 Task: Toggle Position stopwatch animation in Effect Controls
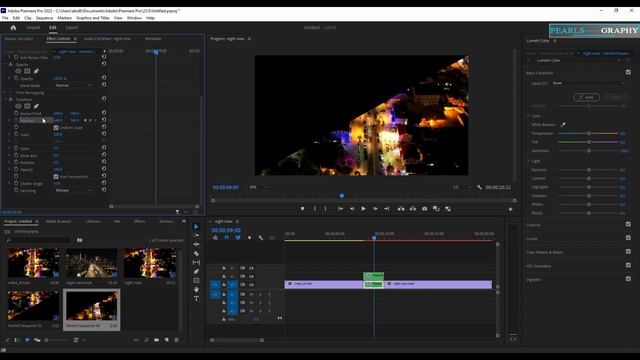(x=16, y=120)
